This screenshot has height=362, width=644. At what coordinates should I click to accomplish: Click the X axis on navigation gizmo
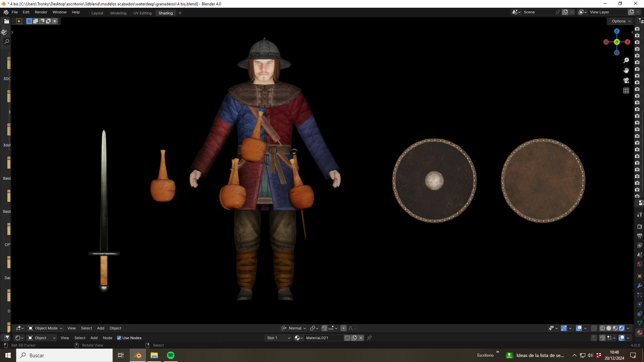click(x=627, y=42)
